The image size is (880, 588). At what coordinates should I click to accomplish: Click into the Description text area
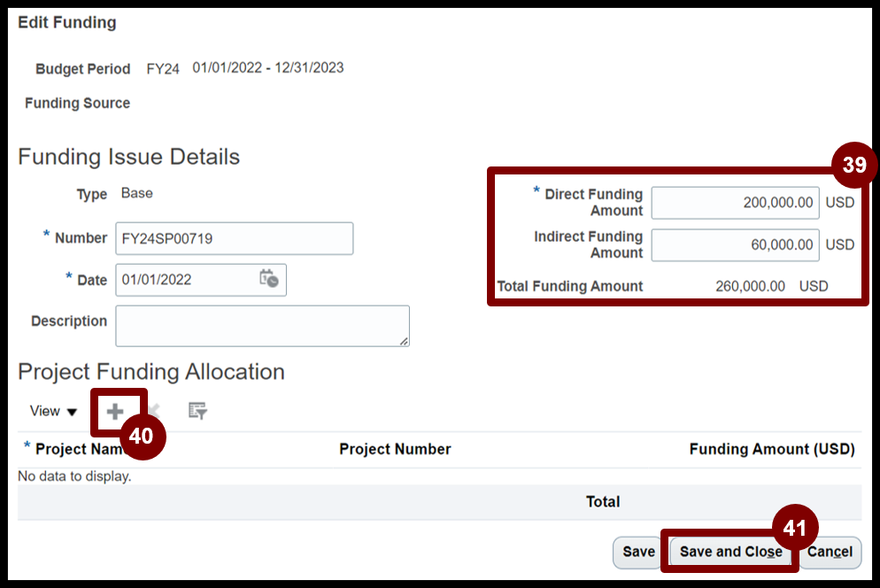[263, 326]
